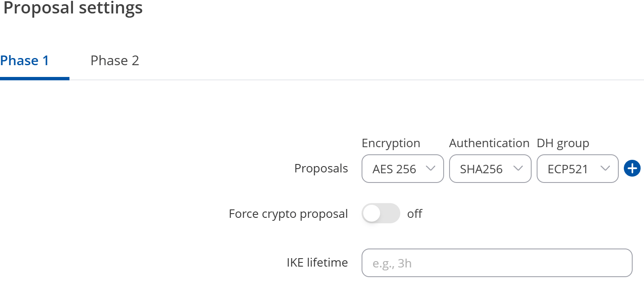The image size is (644, 283).
Task: Enable the Force crypto proposal toggle
Action: (x=381, y=213)
